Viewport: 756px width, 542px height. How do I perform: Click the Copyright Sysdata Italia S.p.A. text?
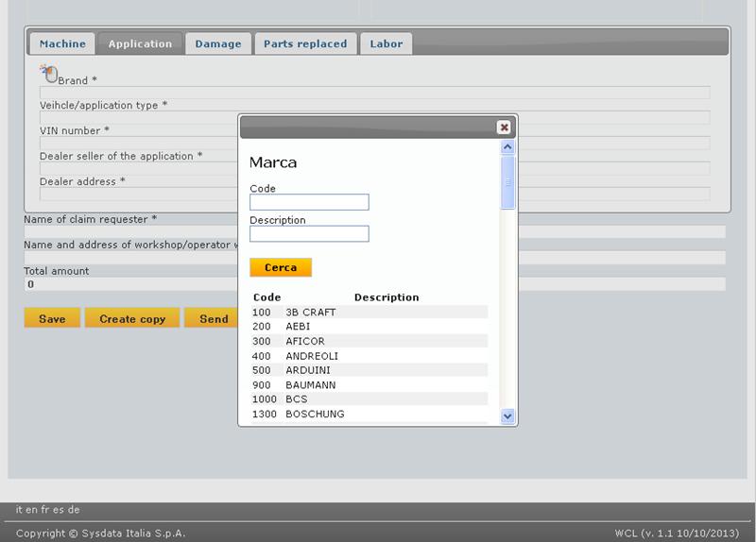click(100, 534)
